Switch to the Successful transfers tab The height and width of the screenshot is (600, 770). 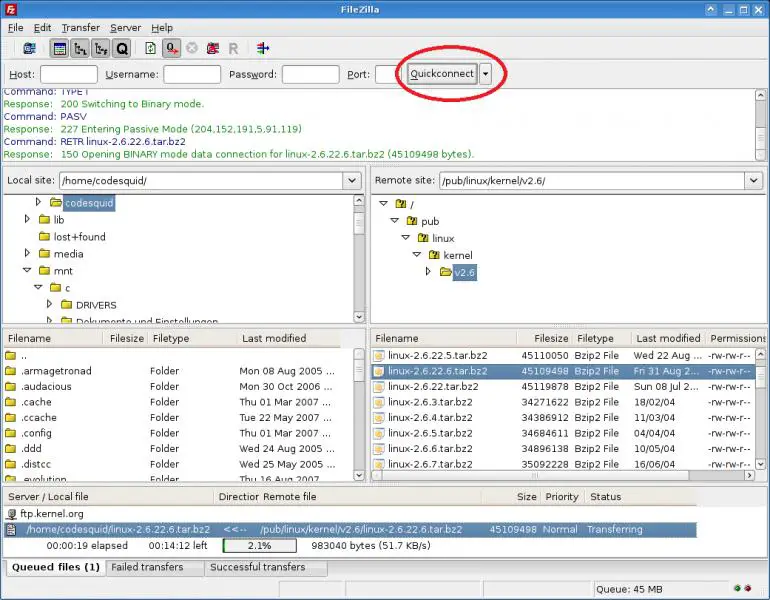265,568
